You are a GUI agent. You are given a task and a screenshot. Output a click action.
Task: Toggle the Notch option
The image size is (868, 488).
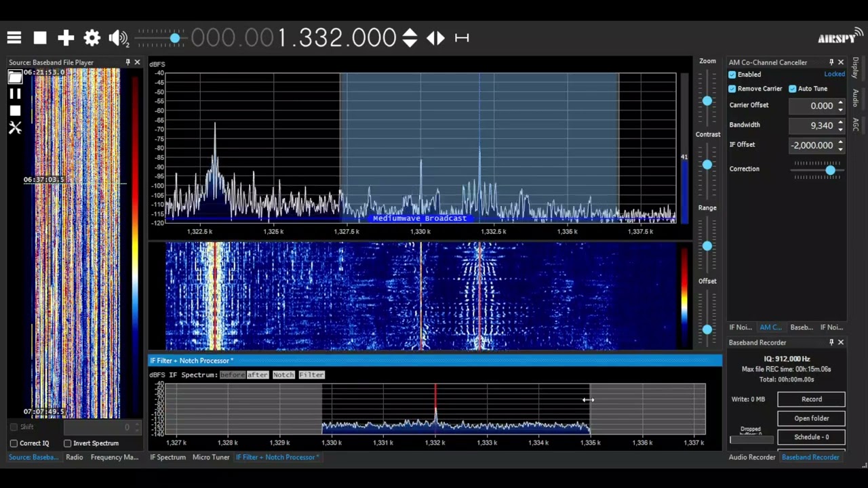[x=283, y=375]
